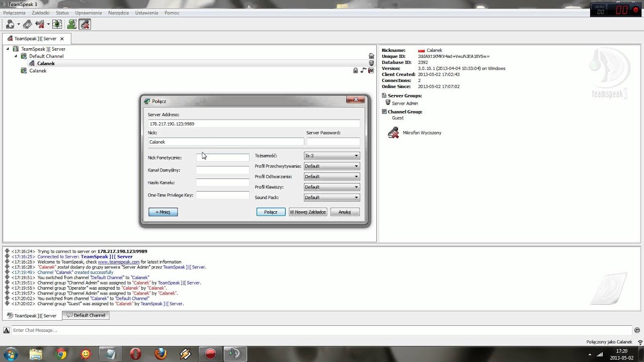Screen dimensions: 644x362
Task: Open the Profil Klawiszy dropdown
Action: (x=332, y=187)
